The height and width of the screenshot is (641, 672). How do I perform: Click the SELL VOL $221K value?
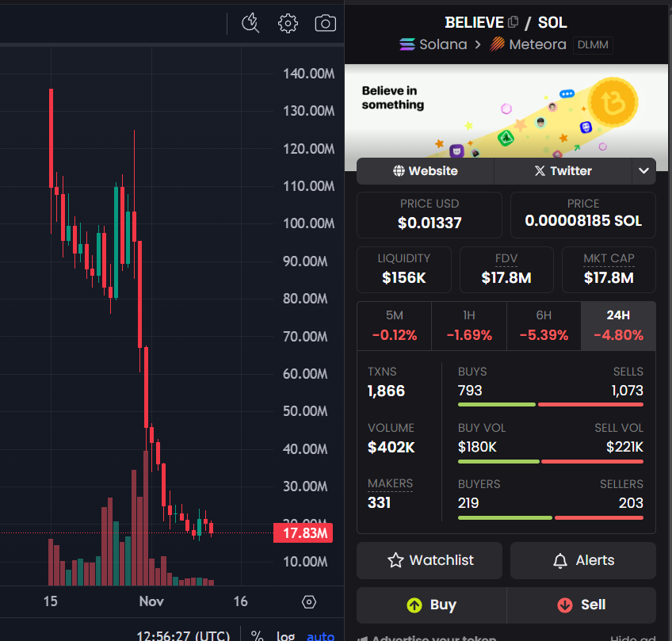click(624, 448)
